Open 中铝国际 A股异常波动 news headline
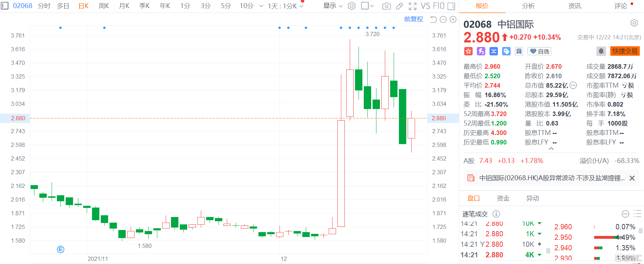644x264 pixels. [x=552, y=178]
